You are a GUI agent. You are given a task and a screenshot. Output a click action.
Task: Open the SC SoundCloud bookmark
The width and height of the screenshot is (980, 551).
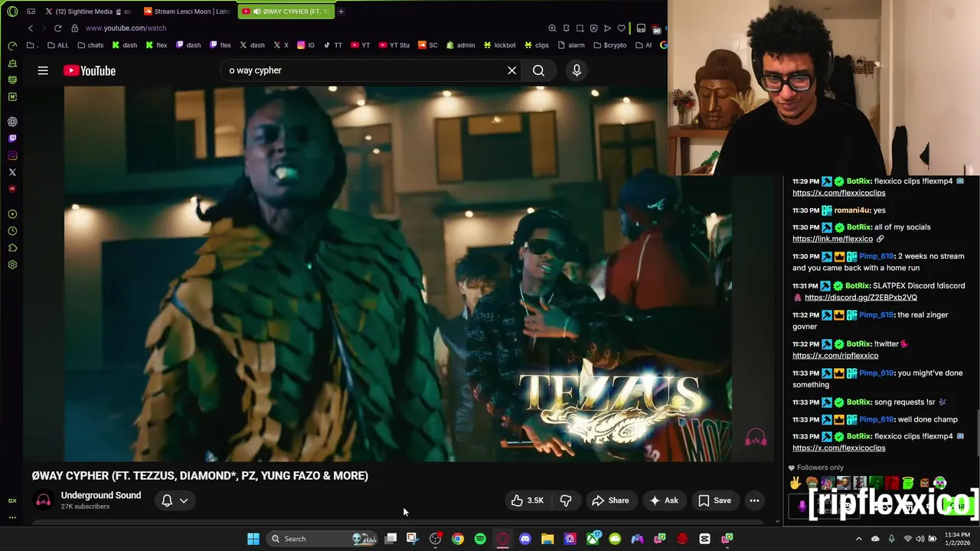click(x=428, y=45)
